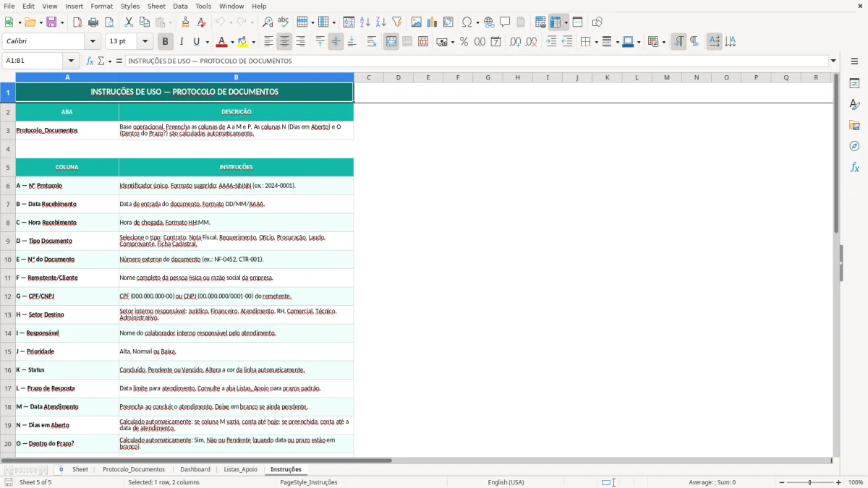Run the Spelling check icon
Viewport: 868px width, 488px height.
[x=283, y=22]
